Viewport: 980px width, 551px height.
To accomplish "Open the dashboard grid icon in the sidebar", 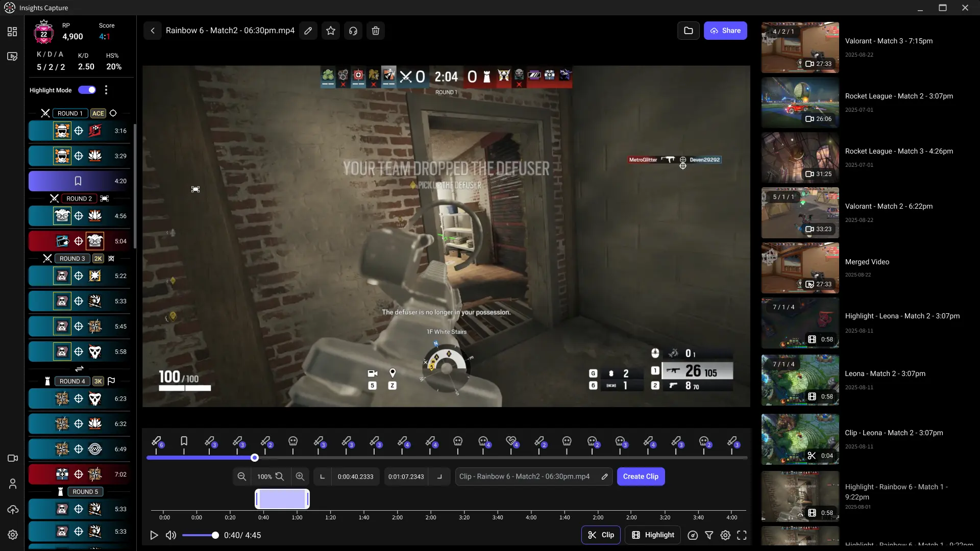I will coord(12,32).
